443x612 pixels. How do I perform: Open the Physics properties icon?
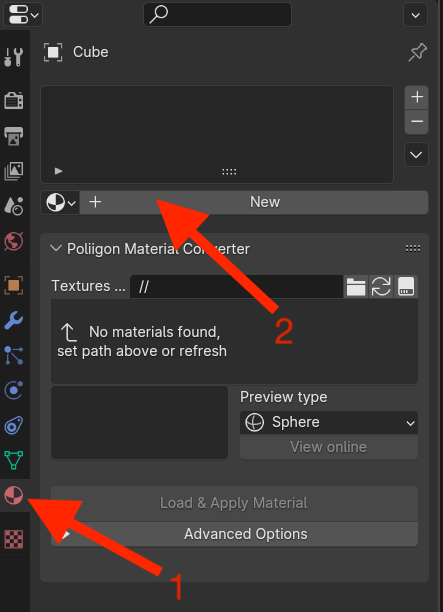(x=14, y=390)
